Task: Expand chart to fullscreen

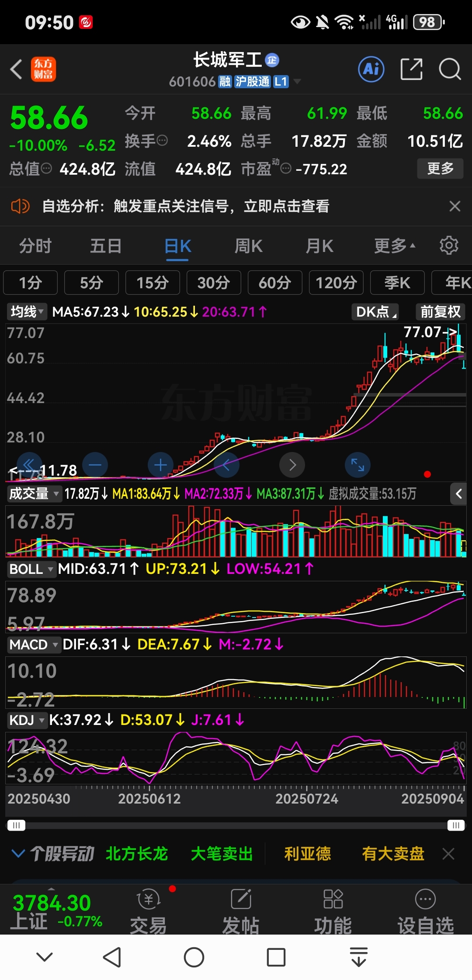Action: point(357,465)
